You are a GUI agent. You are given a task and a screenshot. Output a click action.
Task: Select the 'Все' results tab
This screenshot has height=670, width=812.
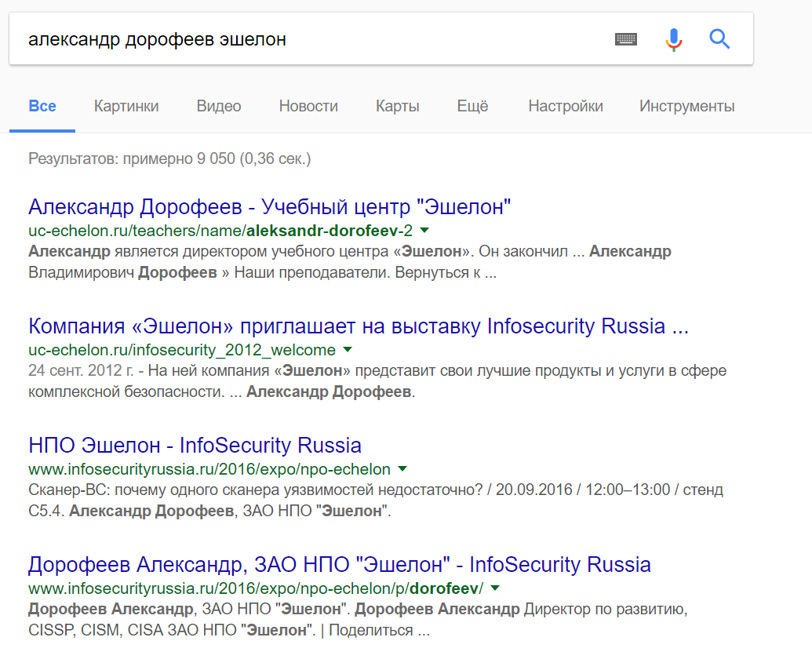(42, 106)
